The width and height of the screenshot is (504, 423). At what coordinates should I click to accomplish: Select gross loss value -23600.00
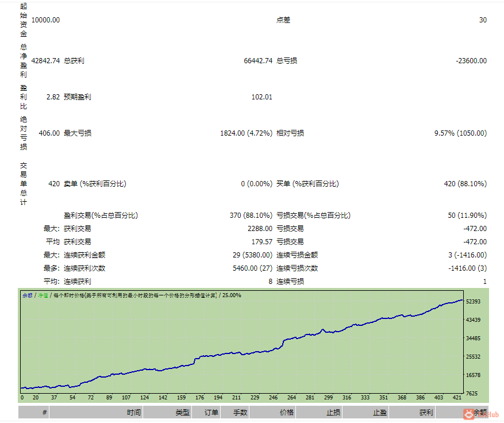coord(471,61)
